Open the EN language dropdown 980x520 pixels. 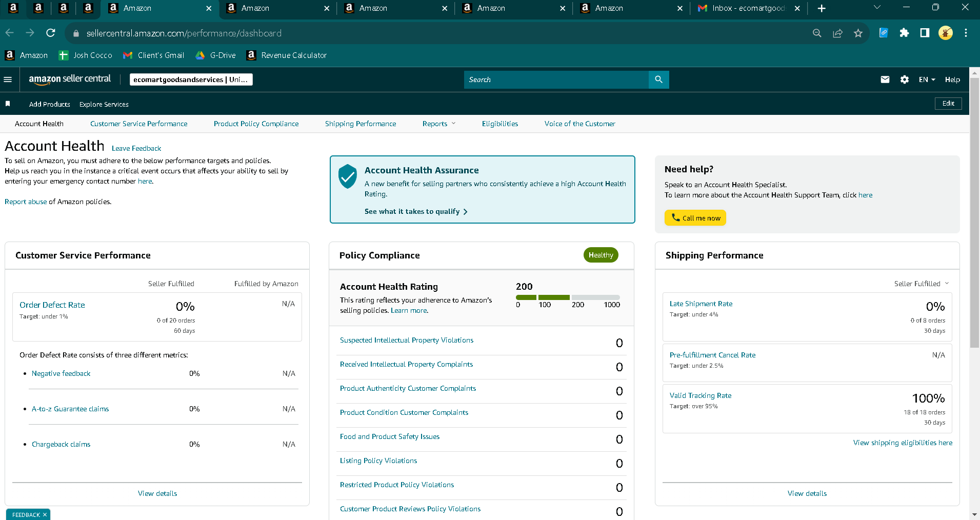click(x=927, y=79)
